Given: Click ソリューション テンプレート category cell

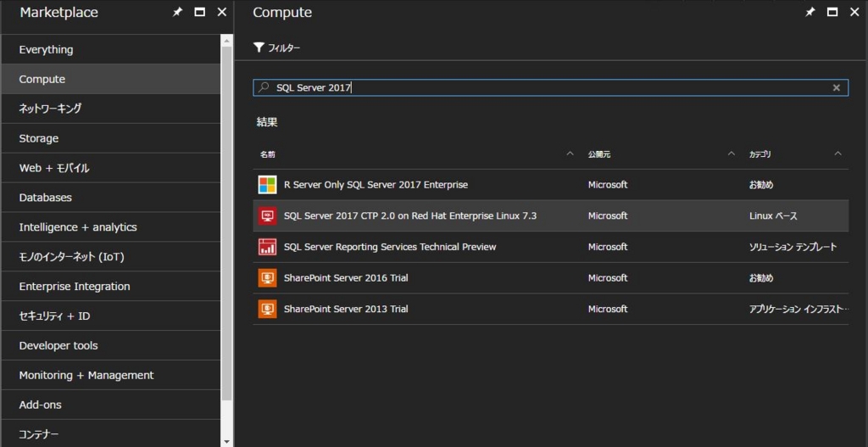Looking at the screenshot, I should pyautogui.click(x=793, y=247).
